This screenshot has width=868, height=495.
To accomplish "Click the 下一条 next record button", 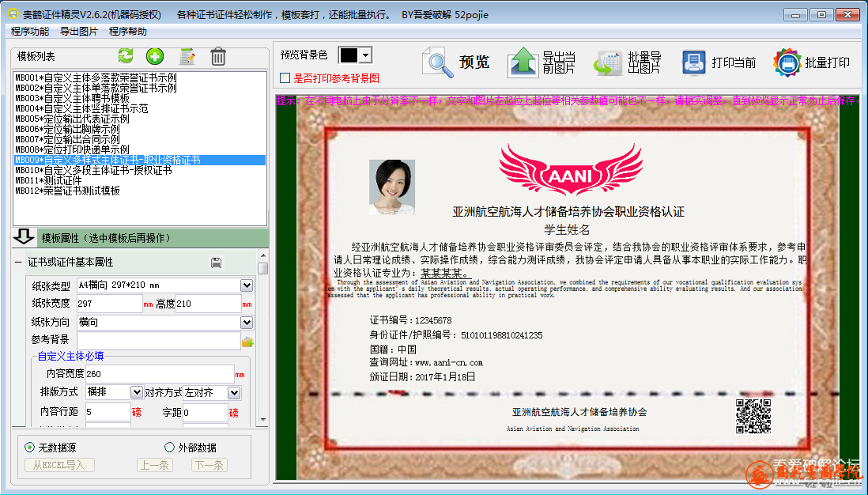I will point(209,465).
